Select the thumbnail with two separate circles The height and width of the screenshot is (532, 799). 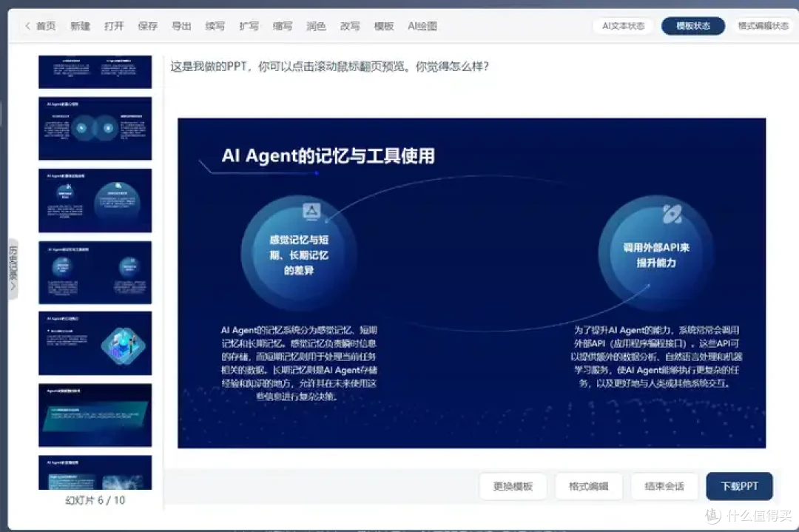(95, 272)
